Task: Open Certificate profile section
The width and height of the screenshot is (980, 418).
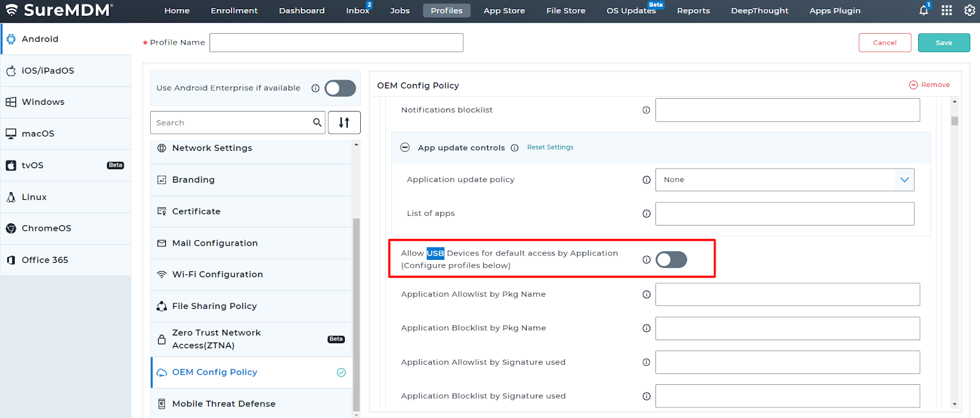Action: pos(251,211)
